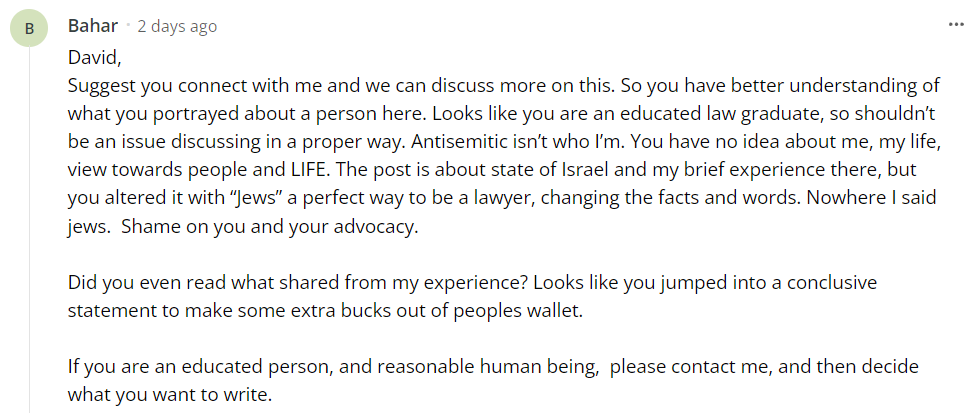
Task: Click the dot separator after Bahar
Action: [128, 26]
